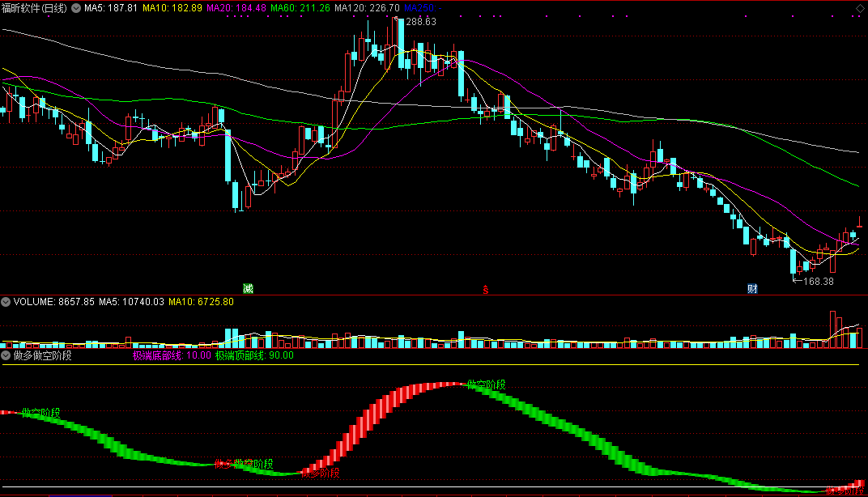Open the 做多做空阶段 indicator dropdown arrow
The width and height of the screenshot is (868, 497).
click(6, 355)
